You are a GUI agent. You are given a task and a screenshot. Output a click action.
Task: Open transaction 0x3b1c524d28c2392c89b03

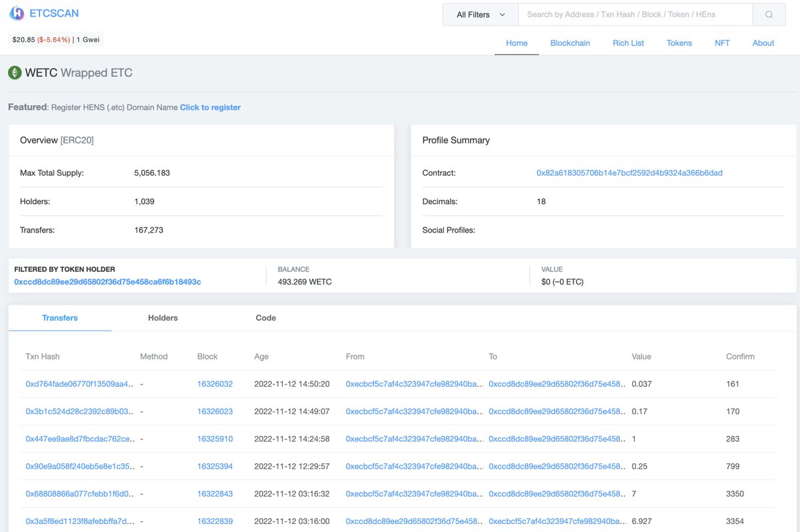[x=80, y=411]
